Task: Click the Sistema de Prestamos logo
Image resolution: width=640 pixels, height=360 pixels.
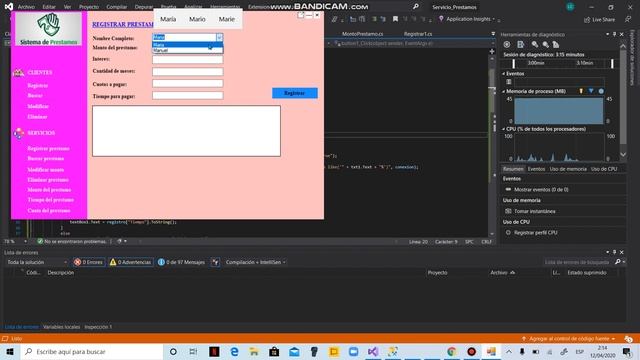Action: 49,29
